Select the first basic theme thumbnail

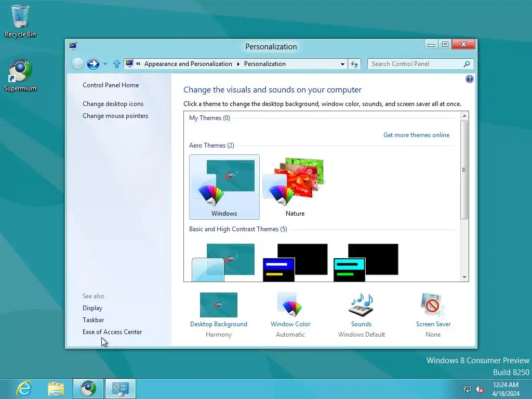(223, 262)
